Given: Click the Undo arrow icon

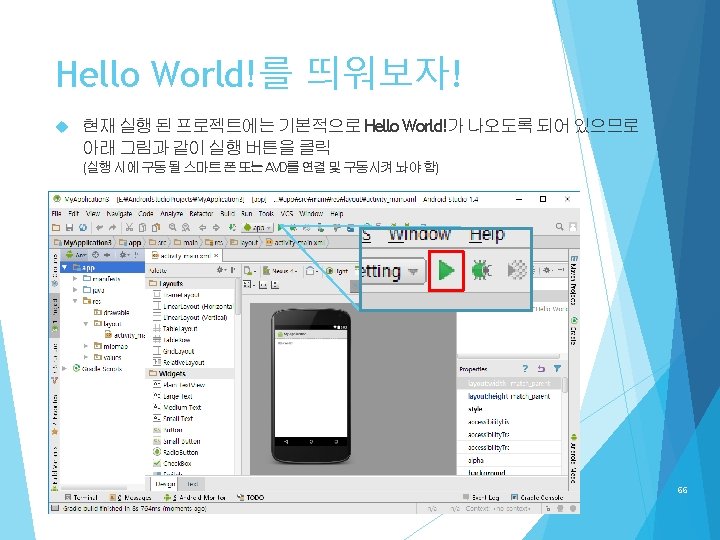Looking at the screenshot, I should point(99,227).
